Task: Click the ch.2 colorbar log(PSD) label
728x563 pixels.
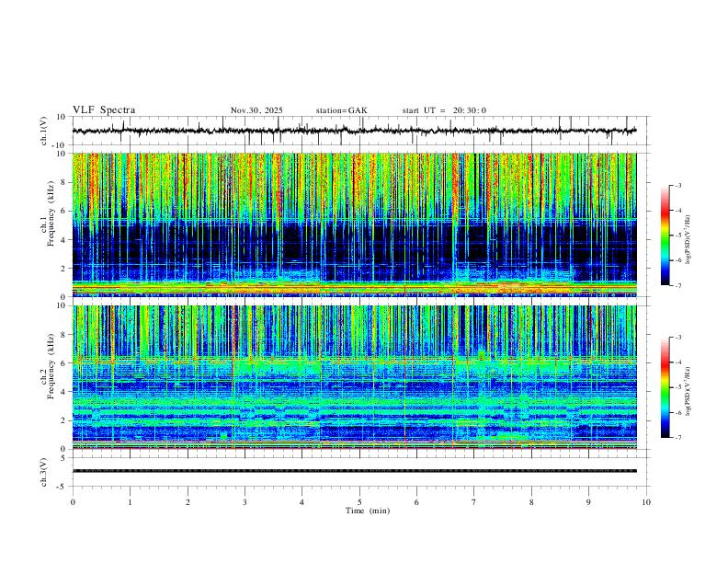Action: [x=688, y=391]
